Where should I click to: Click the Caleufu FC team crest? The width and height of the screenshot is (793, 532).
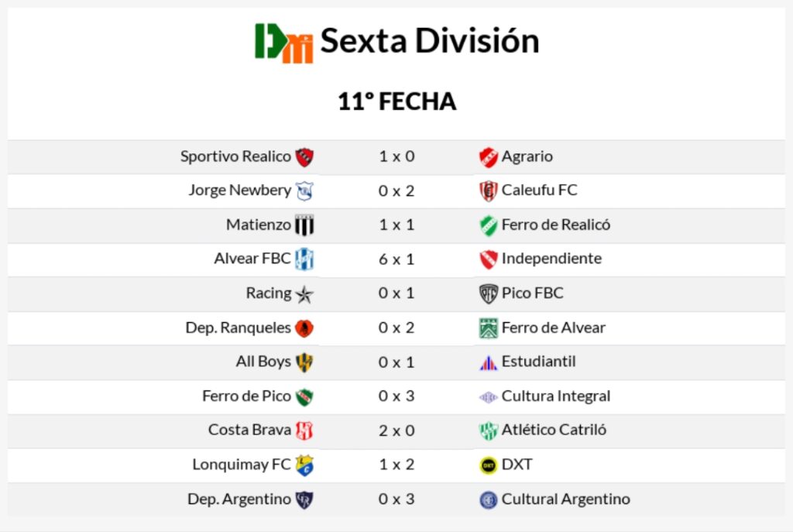[x=488, y=191]
